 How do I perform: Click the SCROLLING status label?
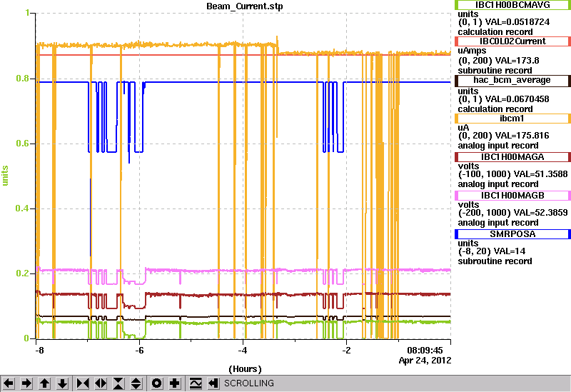(249, 383)
